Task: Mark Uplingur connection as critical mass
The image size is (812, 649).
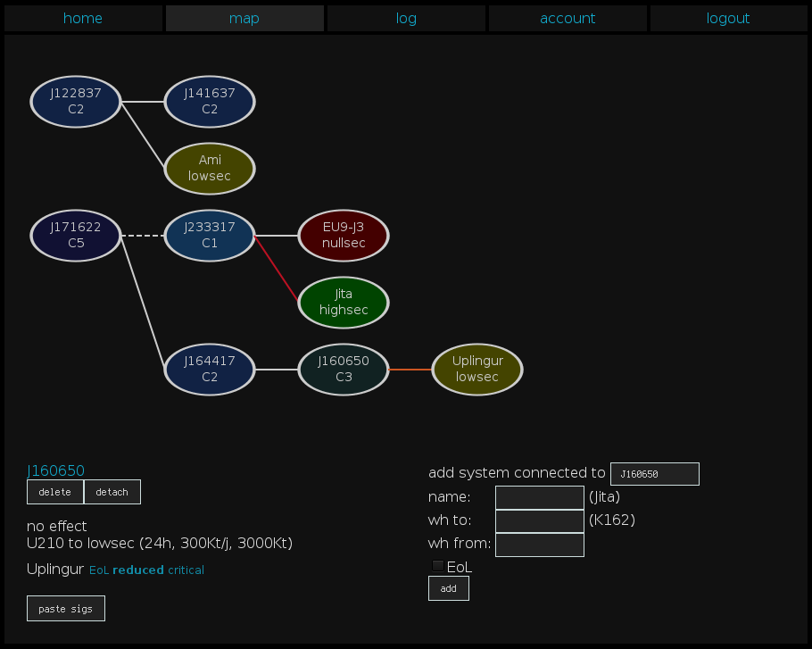Action: pyautogui.click(x=186, y=570)
